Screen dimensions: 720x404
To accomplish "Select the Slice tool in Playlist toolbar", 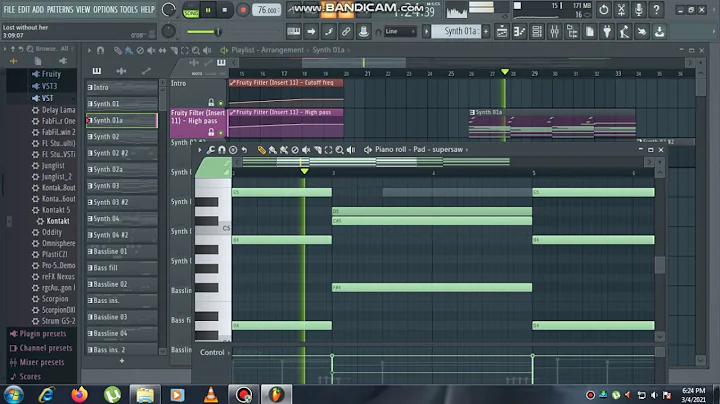I will (x=174, y=50).
